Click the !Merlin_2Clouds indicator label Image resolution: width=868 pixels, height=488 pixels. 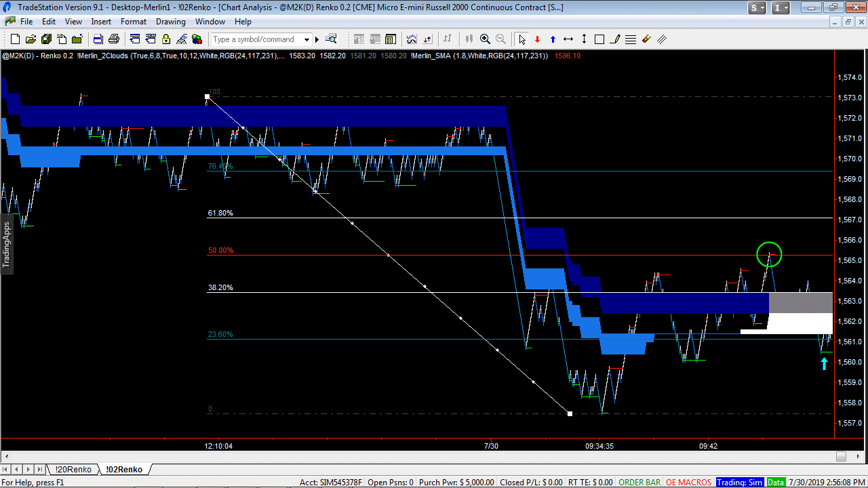181,56
